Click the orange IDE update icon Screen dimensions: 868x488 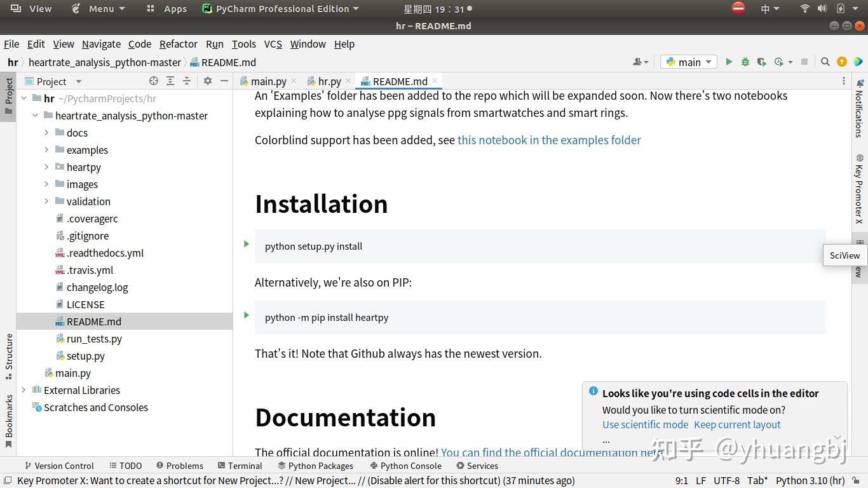pyautogui.click(x=842, y=62)
